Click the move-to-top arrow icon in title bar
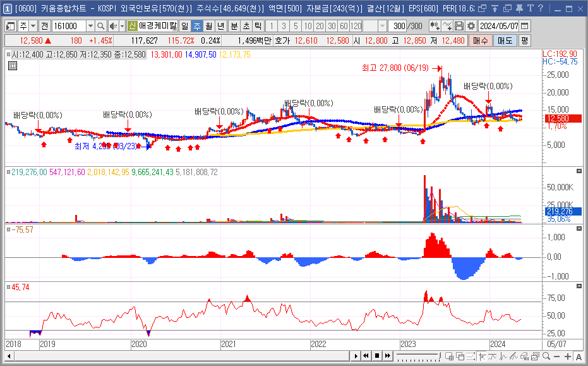Viewport: 588px width, 366px height. click(x=495, y=8)
